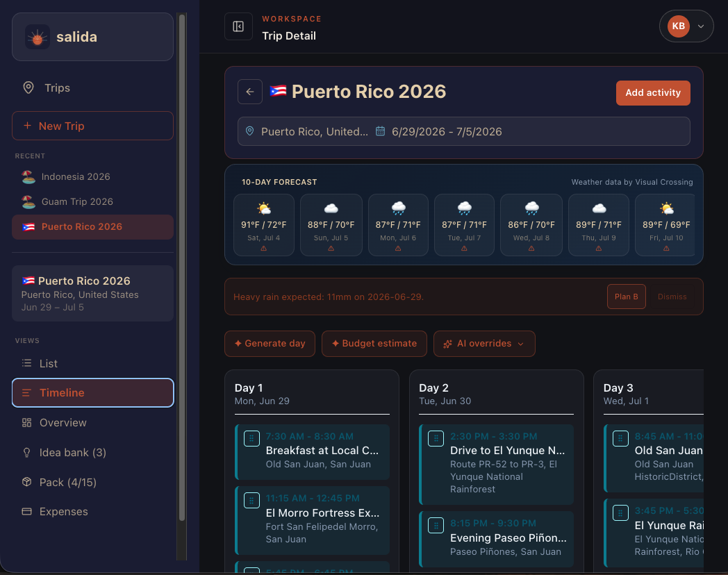Screen dimensions: 728x575
Task: Open the El Morro Fortress Ex... activity
Action: coord(312,520)
